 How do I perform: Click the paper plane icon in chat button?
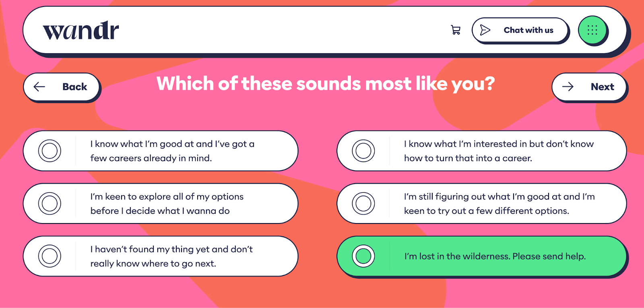pos(485,30)
